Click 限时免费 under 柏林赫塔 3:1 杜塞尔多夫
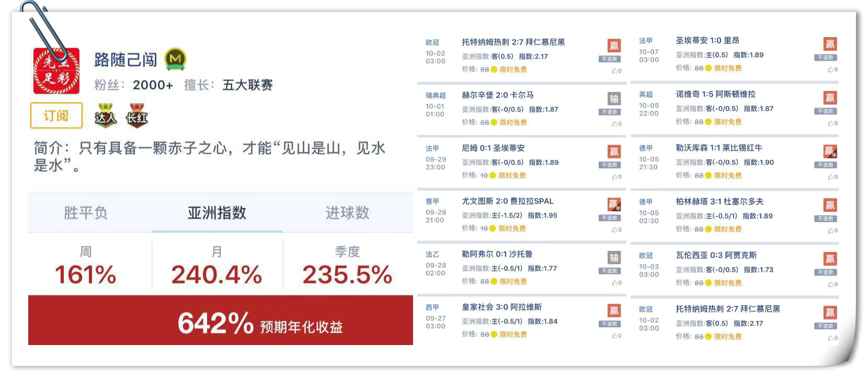This screenshot has height=378, width=868. pyautogui.click(x=728, y=229)
